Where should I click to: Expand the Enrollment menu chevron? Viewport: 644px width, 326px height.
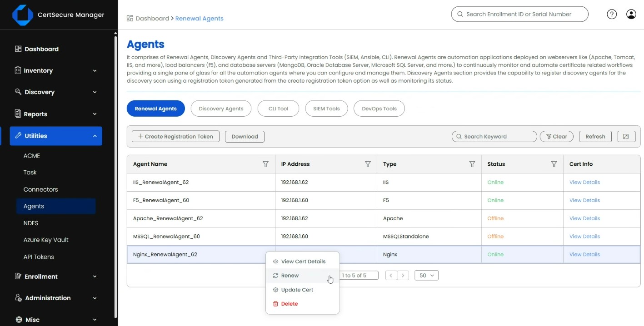95,276
